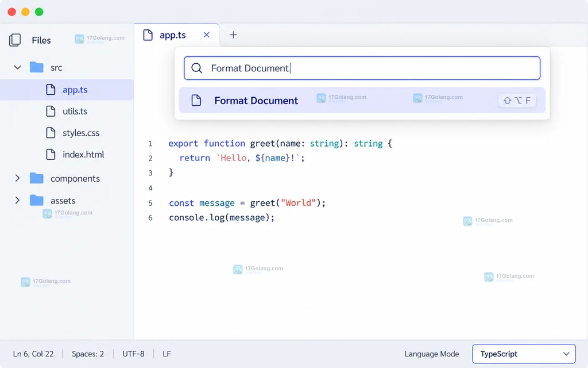Open the TypeScript language mode dropdown
Image resolution: width=588 pixels, height=368 pixels.
point(524,354)
